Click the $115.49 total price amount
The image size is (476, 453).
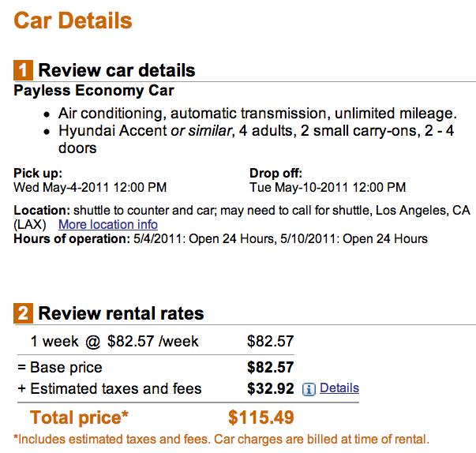coord(260,416)
